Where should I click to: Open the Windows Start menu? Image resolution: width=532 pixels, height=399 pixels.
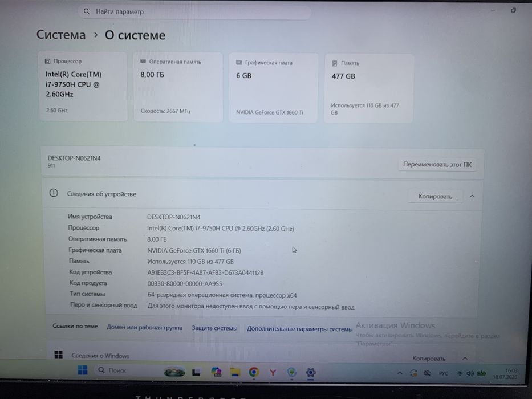(83, 370)
